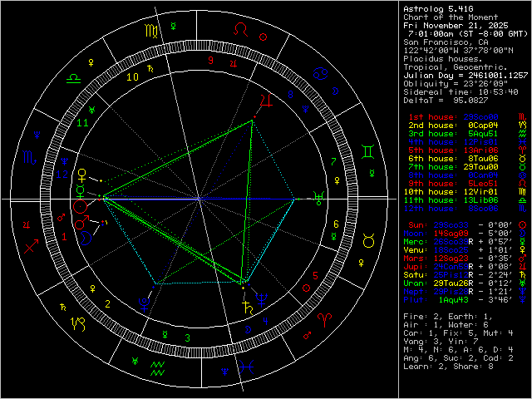Viewport: 532px width, 399px height.
Task: Click the blue Scorpio sign glyph in the wheel
Action: tap(30, 157)
